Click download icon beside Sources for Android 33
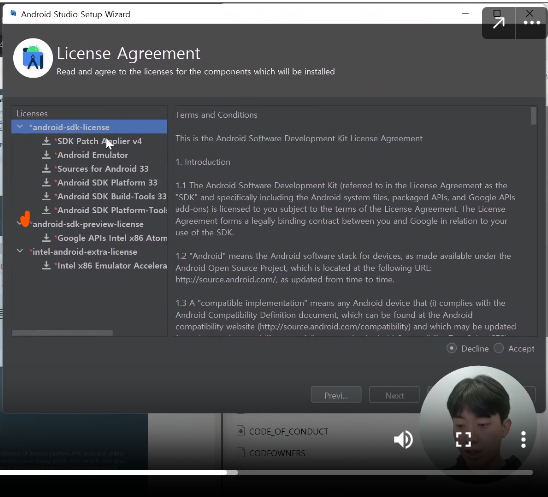This screenshot has height=497, width=548. click(46, 169)
